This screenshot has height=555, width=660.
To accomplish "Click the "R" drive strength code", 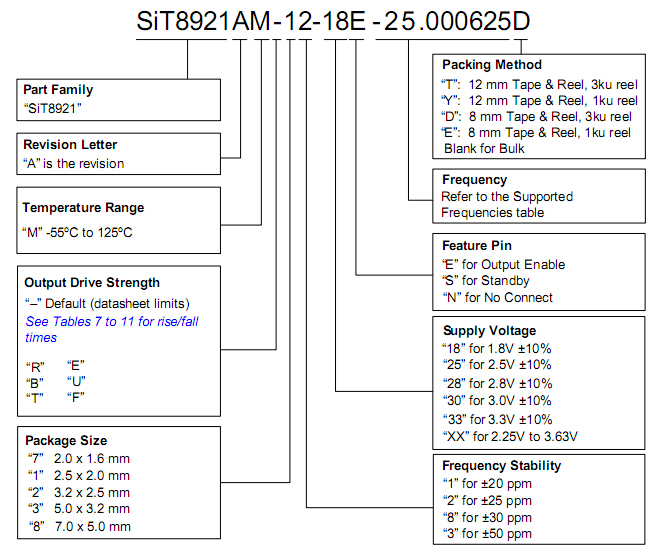I will 35,367.
